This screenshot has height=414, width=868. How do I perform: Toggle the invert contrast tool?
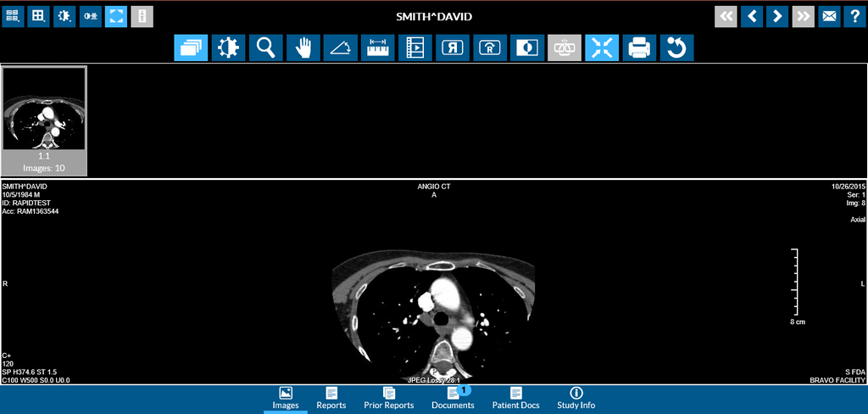(526, 48)
